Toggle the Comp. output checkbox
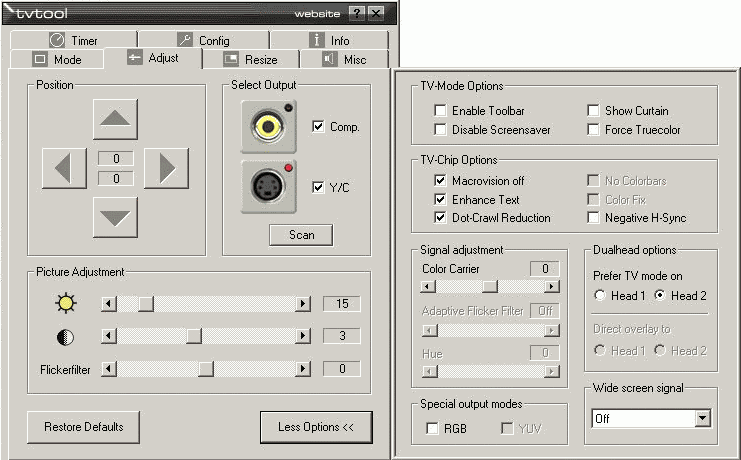Viewport: 741px width, 460px height. (x=318, y=127)
